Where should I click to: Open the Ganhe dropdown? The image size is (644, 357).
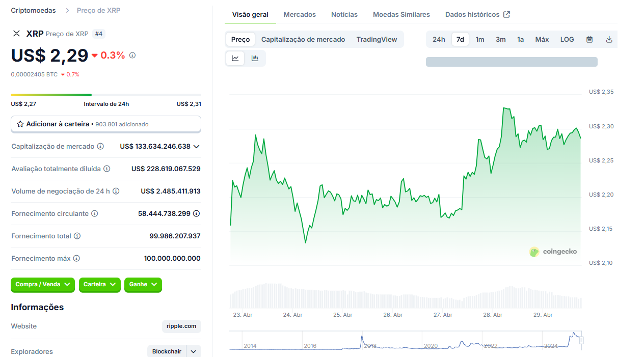[143, 284]
